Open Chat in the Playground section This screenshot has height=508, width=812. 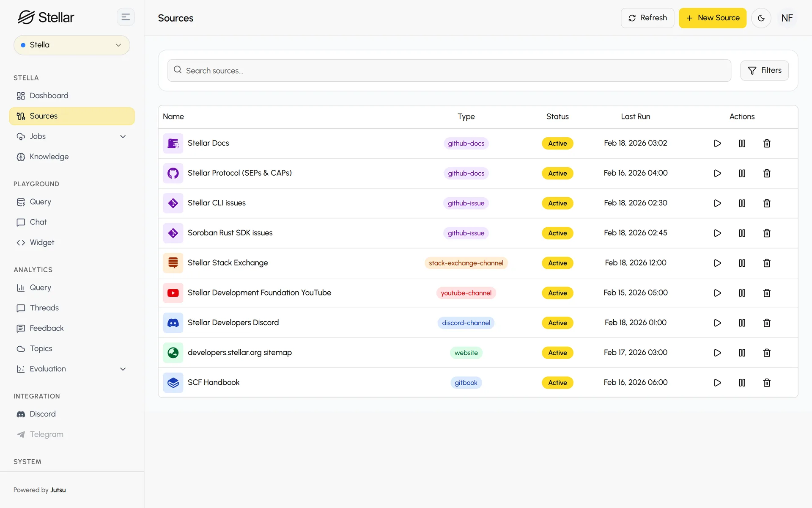click(72, 222)
